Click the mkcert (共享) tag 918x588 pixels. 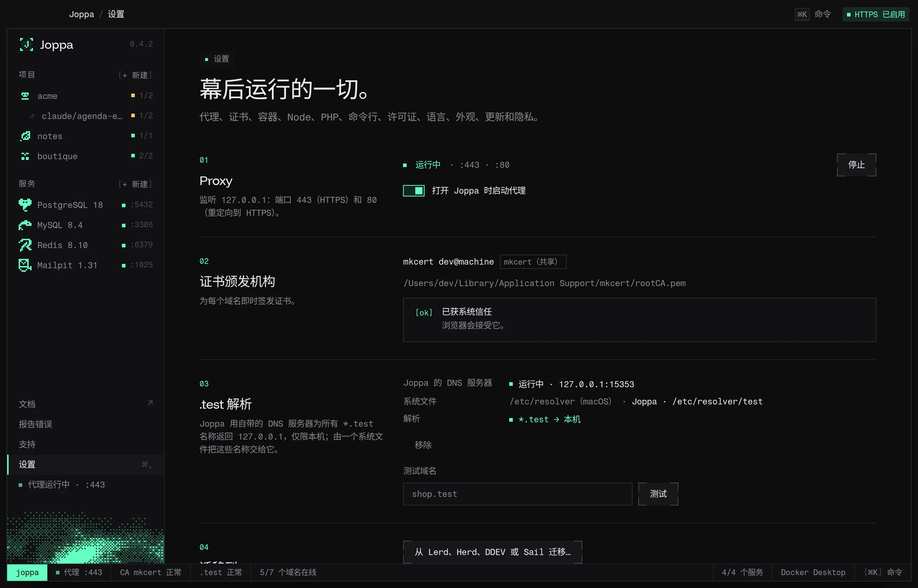(533, 261)
